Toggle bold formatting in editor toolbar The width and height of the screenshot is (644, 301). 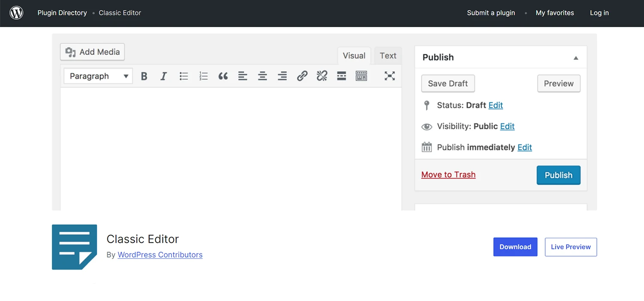point(144,77)
